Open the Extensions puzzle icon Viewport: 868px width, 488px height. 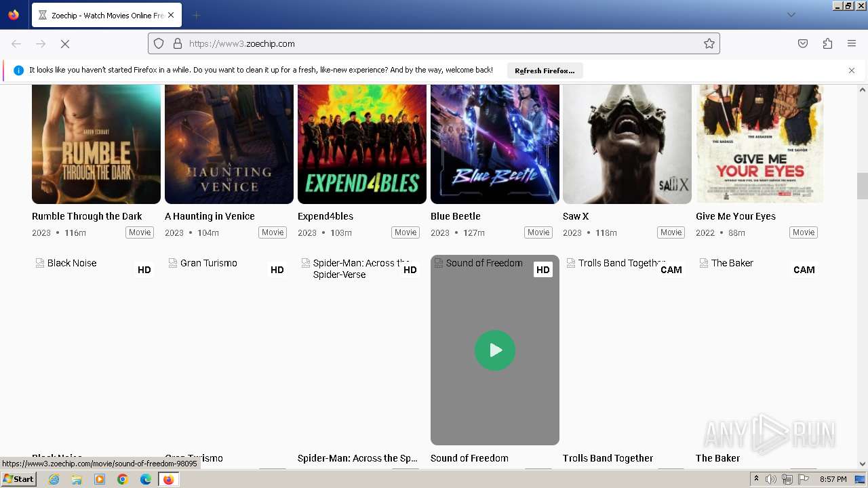pos(827,43)
